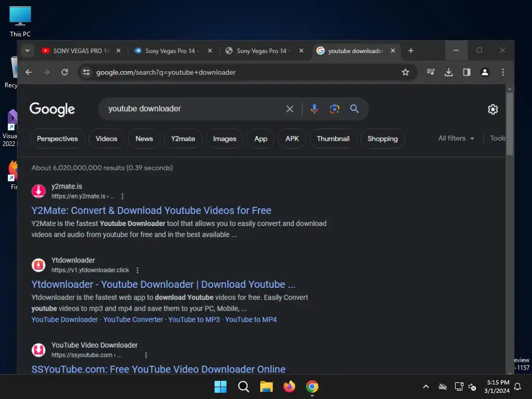Viewport: 532px width, 399px height.
Task: Open notifications bell in system tray
Action: [x=518, y=387]
